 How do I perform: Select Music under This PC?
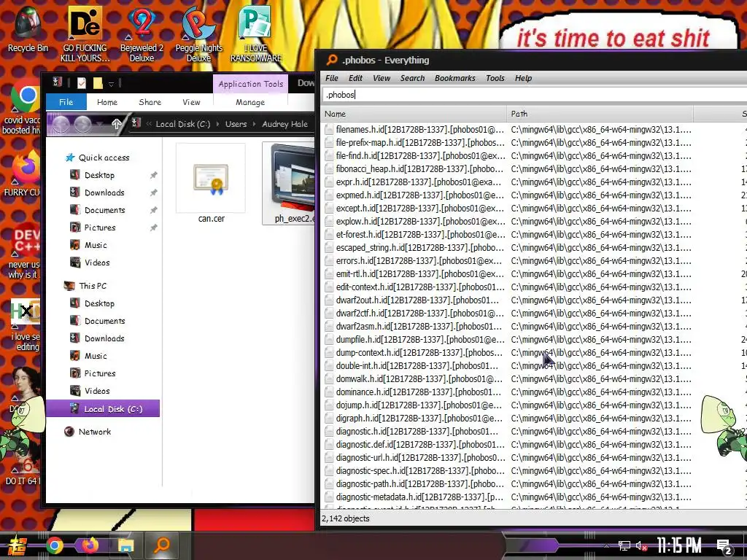click(x=96, y=356)
